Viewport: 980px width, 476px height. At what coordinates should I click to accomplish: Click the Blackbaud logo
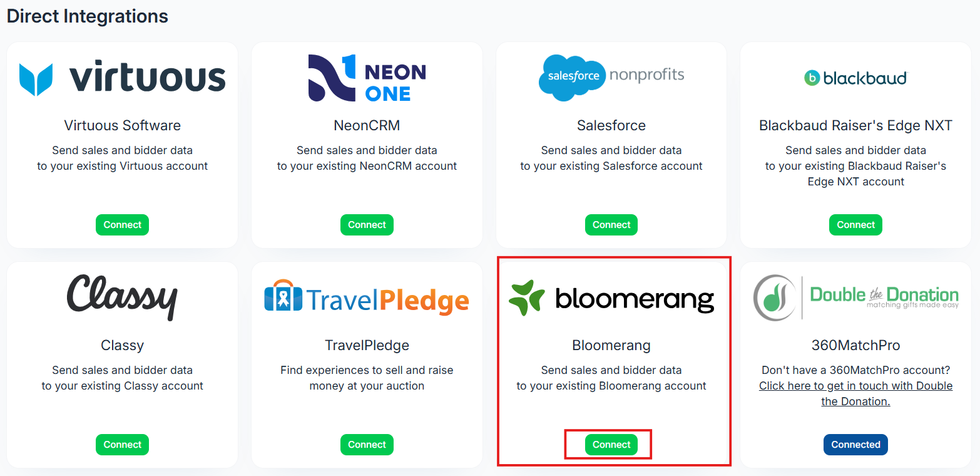(855, 78)
